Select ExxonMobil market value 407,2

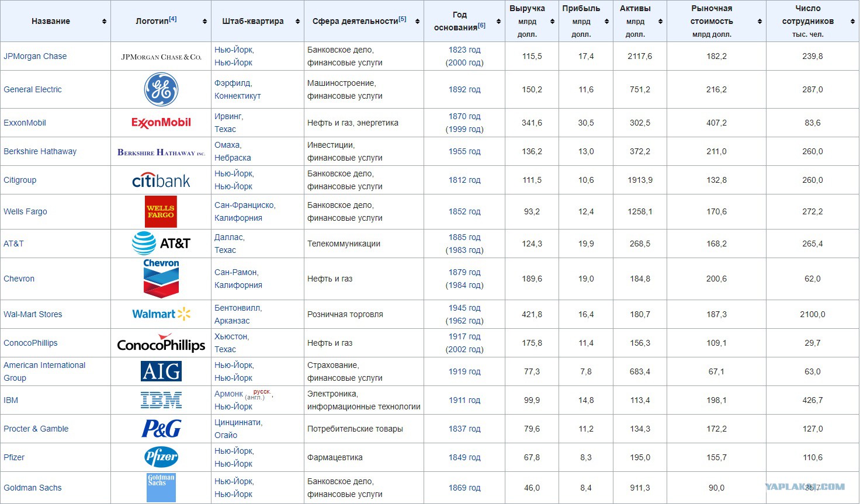[x=716, y=123]
